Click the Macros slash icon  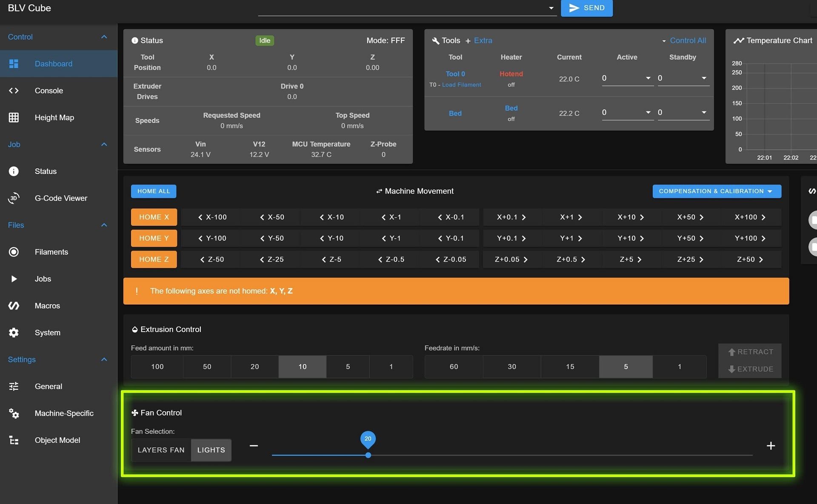pos(14,306)
